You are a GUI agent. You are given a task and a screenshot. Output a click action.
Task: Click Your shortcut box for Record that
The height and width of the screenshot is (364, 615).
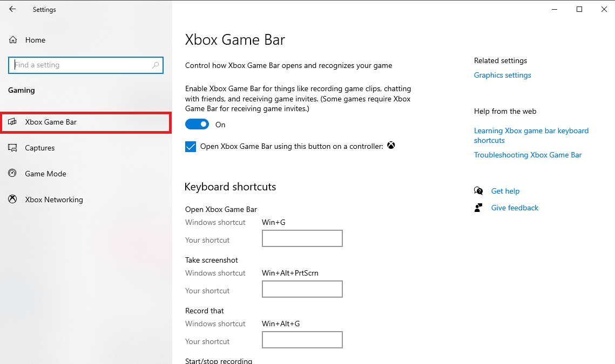click(x=302, y=340)
